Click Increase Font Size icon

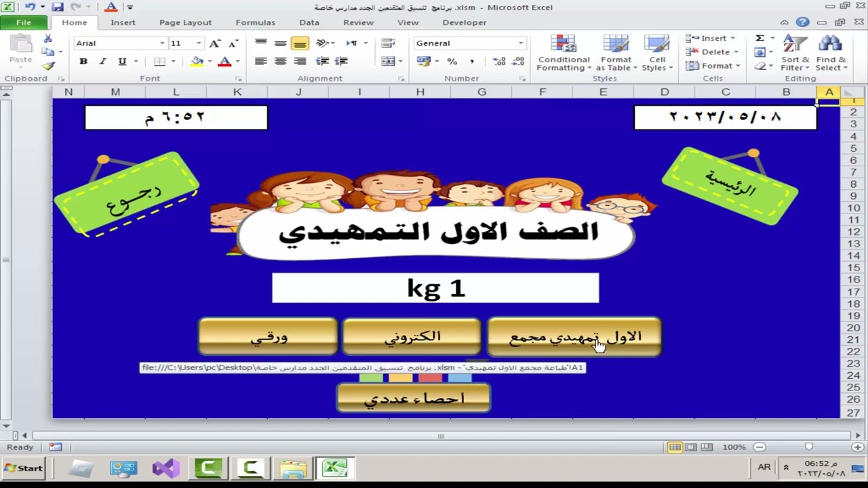tap(215, 43)
